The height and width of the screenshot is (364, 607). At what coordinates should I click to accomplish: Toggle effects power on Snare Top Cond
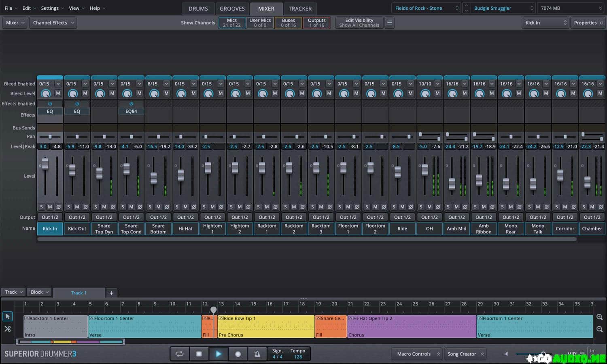tap(131, 104)
